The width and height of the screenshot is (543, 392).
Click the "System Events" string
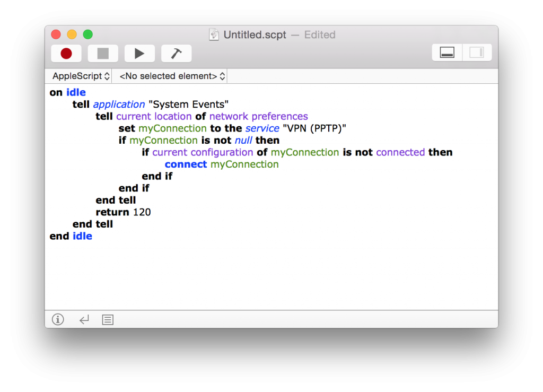tap(188, 104)
